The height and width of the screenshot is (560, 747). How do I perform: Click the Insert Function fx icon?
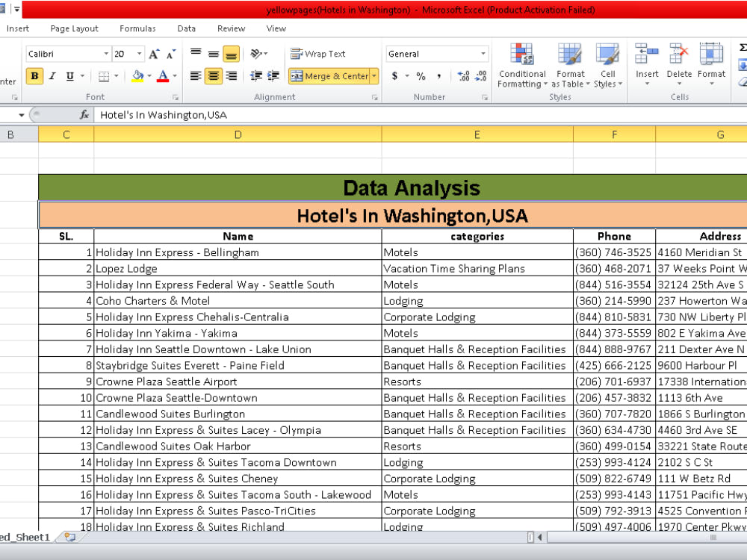pyautogui.click(x=84, y=115)
